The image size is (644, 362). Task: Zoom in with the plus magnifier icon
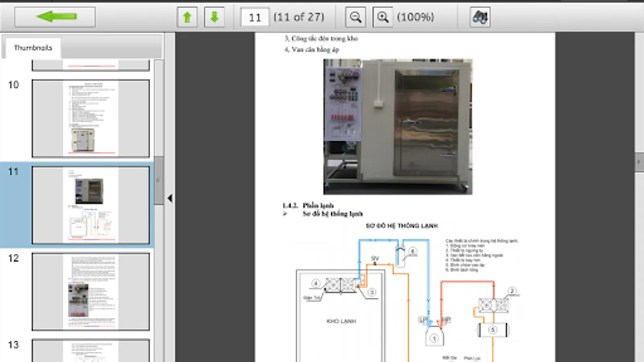[382, 16]
